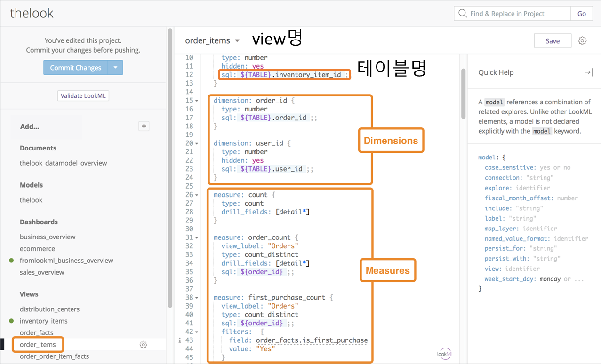Click 'drill_fields: [detail*]' on line 28
Viewport: 601px width, 364px height.
click(265, 212)
